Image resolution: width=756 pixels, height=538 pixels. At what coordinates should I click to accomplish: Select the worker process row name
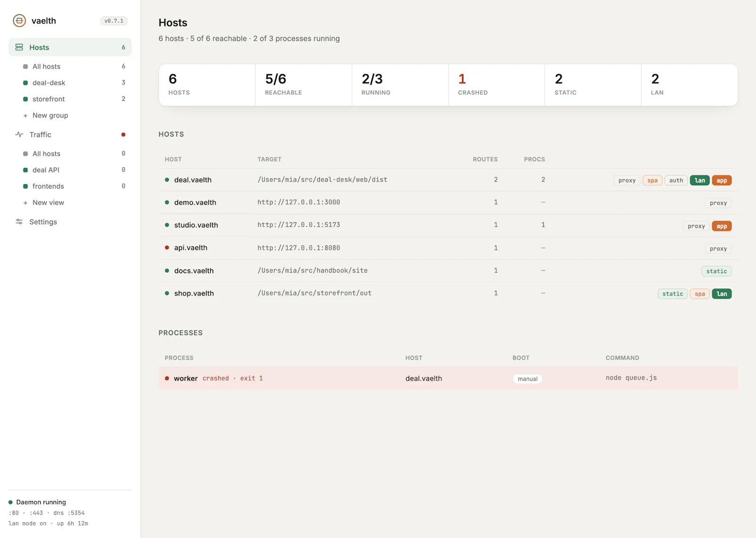click(186, 379)
